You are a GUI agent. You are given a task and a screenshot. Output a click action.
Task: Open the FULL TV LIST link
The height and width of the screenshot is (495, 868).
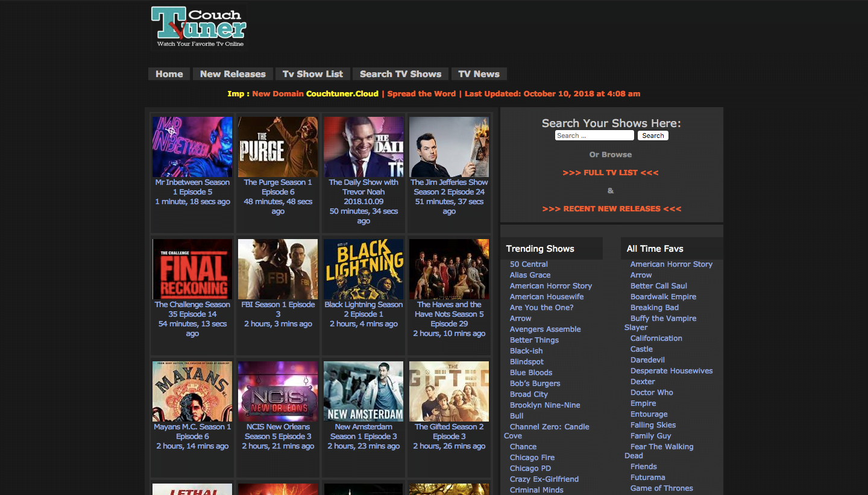611,173
